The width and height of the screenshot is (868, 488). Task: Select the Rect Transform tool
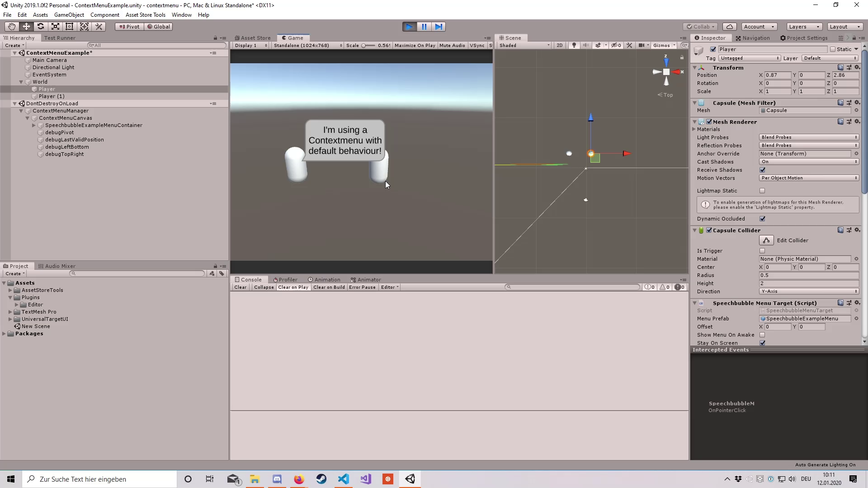click(70, 27)
